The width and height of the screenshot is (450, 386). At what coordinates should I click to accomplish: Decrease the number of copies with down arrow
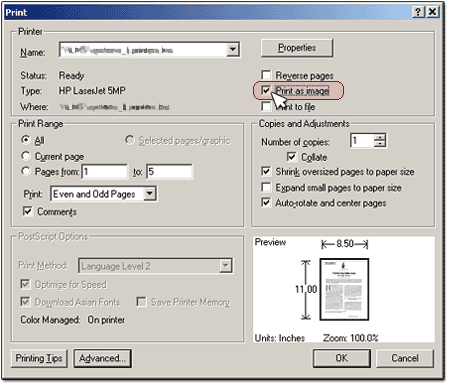pyautogui.click(x=380, y=144)
